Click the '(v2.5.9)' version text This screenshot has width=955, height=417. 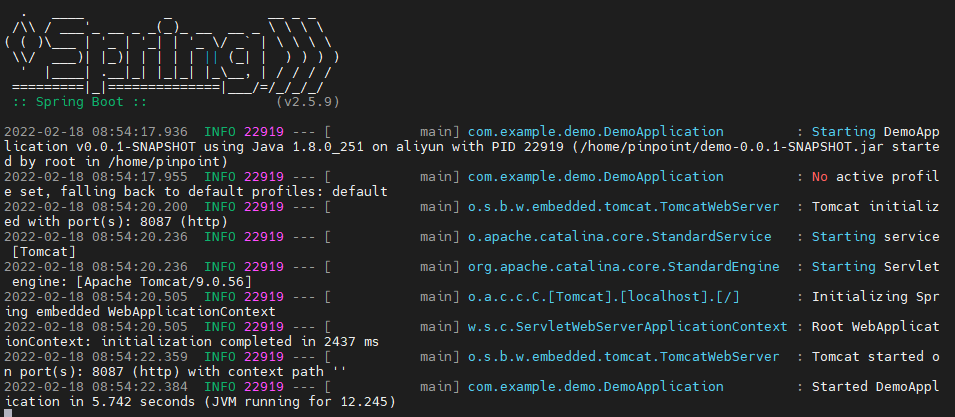[x=308, y=102]
